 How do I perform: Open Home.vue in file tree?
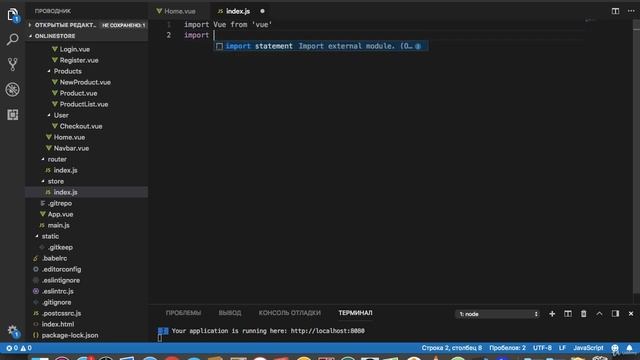69,137
